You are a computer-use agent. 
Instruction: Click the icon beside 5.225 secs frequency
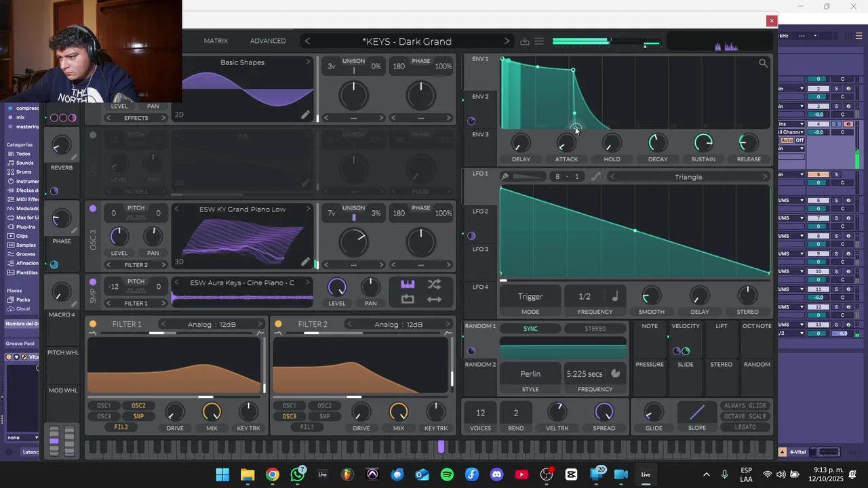(x=616, y=373)
